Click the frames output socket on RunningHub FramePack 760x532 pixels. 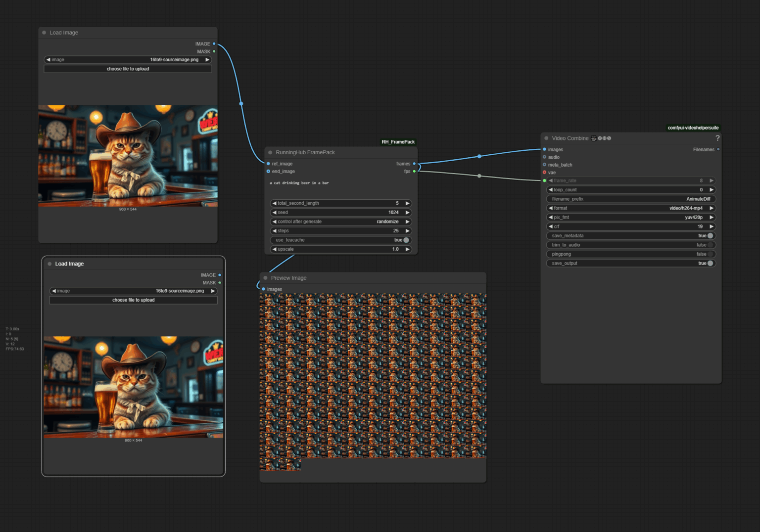tap(414, 164)
